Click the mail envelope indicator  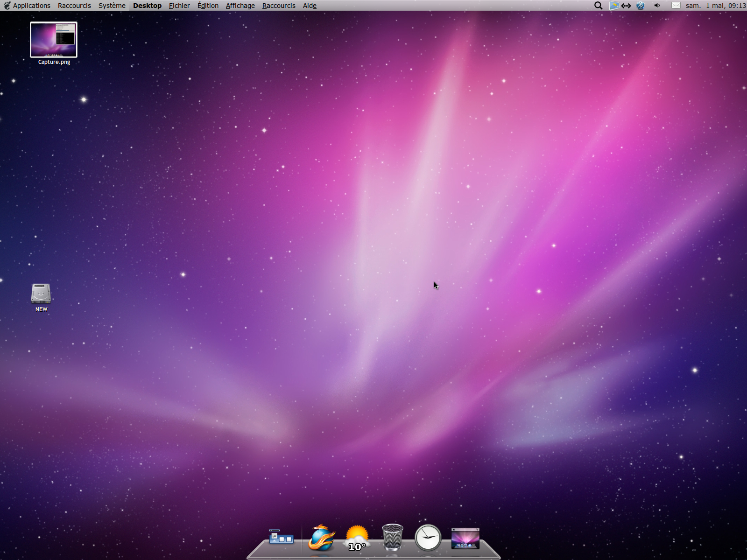click(x=676, y=6)
